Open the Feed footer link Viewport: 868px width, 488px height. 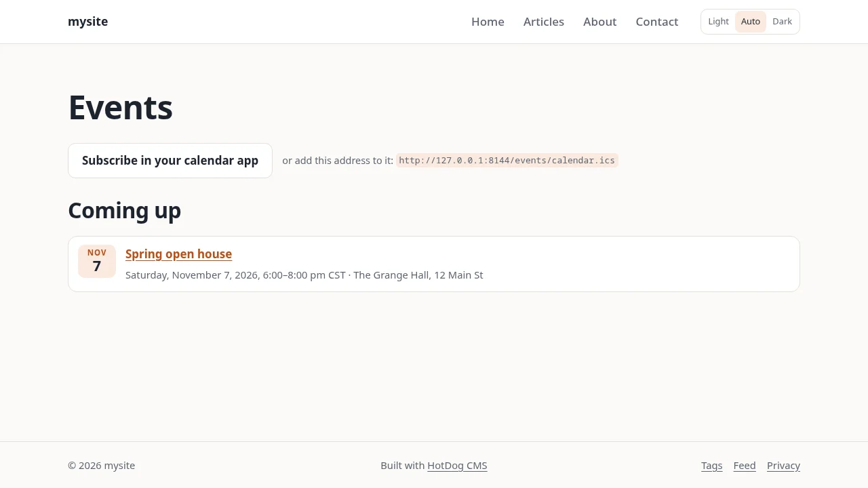click(x=745, y=466)
